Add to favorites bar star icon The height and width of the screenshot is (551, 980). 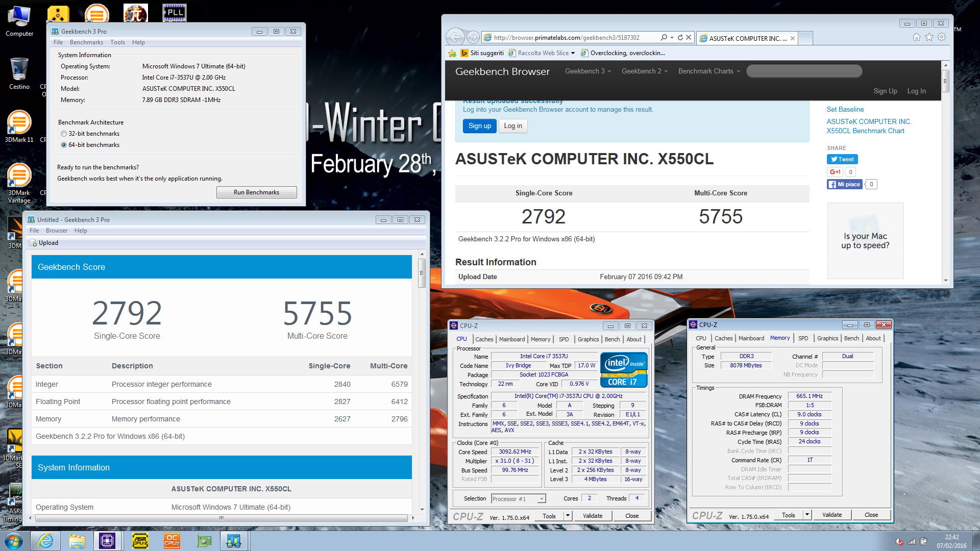pyautogui.click(x=452, y=53)
